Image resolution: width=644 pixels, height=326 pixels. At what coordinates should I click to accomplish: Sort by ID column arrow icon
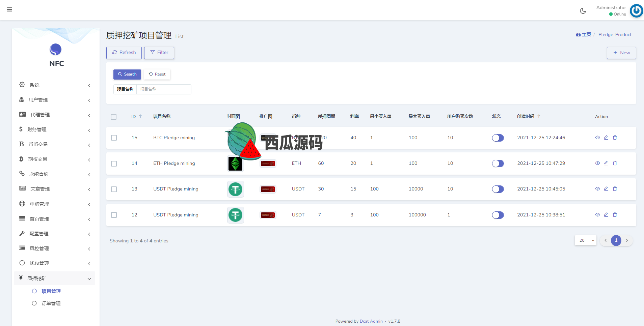click(140, 116)
